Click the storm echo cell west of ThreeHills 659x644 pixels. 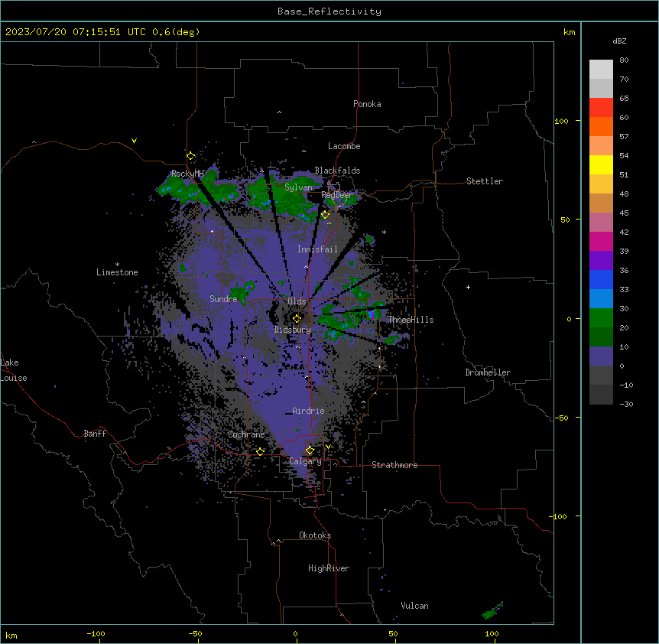pos(372,314)
